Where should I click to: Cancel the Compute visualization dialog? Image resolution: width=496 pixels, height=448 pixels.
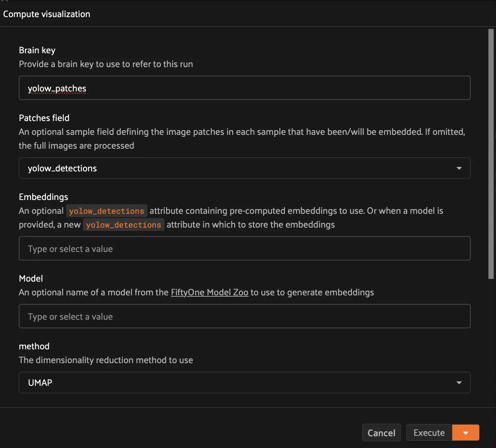(381, 433)
